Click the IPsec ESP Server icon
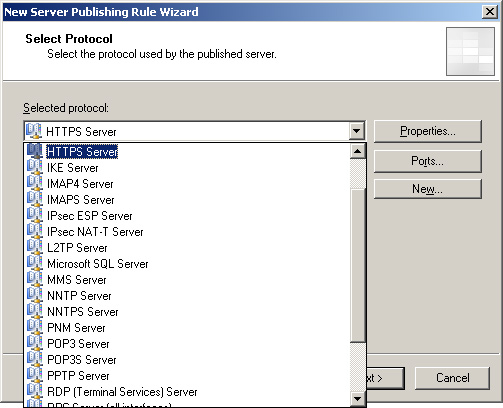Image resolution: width=503 pixels, height=408 pixels. [35, 215]
